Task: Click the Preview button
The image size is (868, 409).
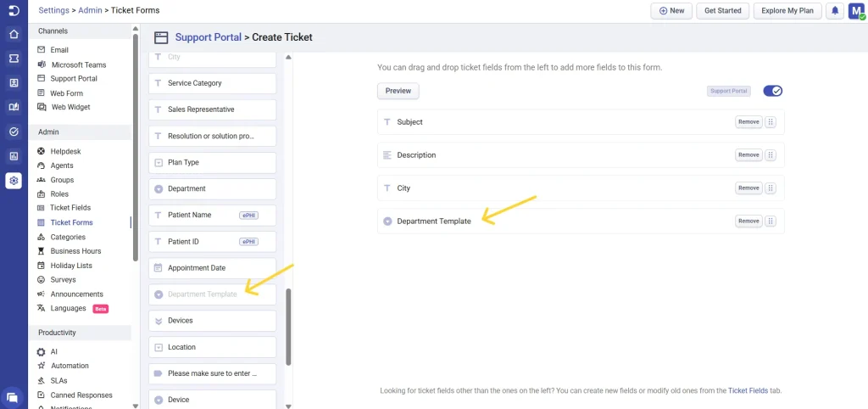Action: [398, 91]
